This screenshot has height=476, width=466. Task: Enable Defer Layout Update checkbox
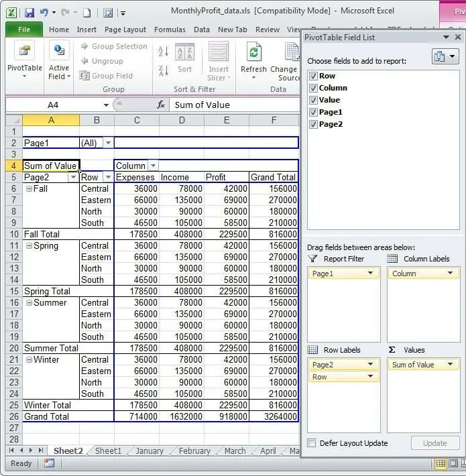pos(312,443)
